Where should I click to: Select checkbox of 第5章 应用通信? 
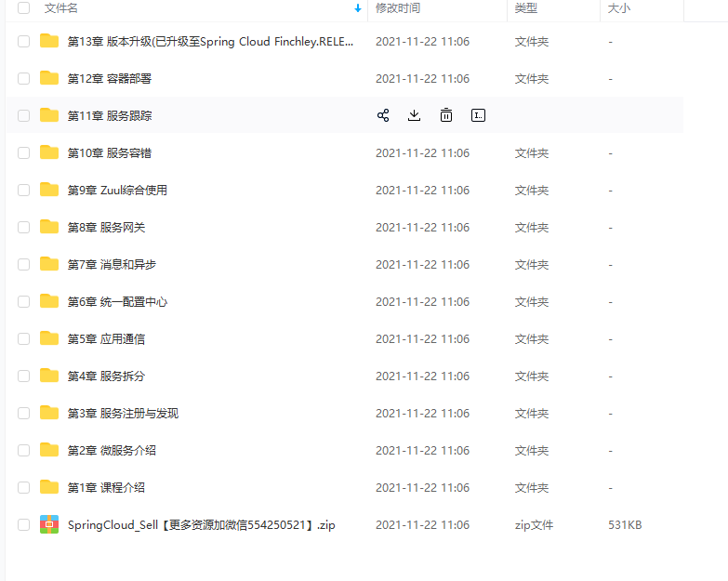click(x=23, y=338)
